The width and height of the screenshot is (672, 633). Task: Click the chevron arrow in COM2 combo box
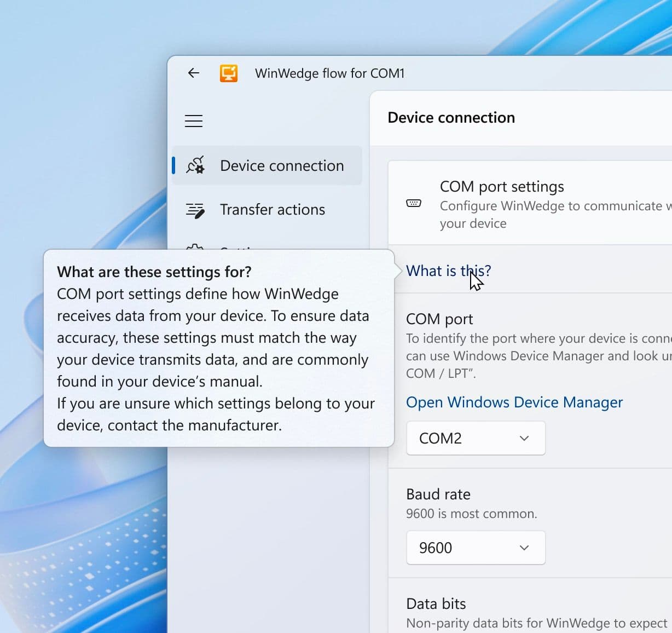coord(524,438)
